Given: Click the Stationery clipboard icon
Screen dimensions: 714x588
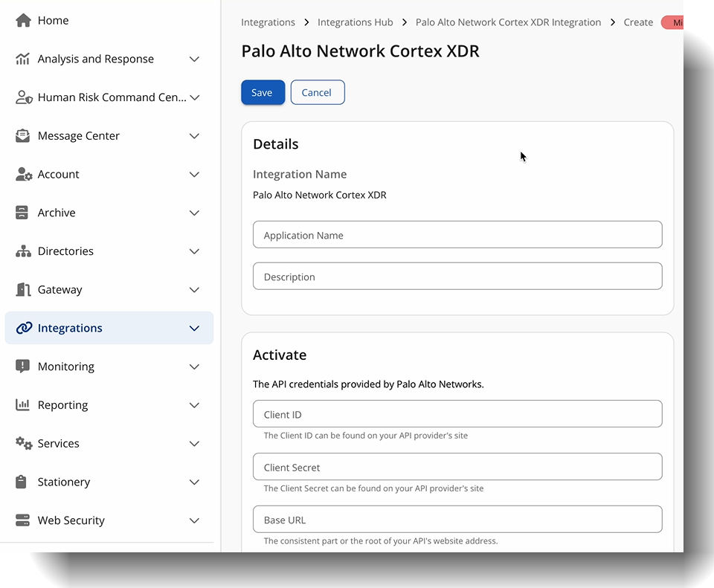Looking at the screenshot, I should click(23, 482).
